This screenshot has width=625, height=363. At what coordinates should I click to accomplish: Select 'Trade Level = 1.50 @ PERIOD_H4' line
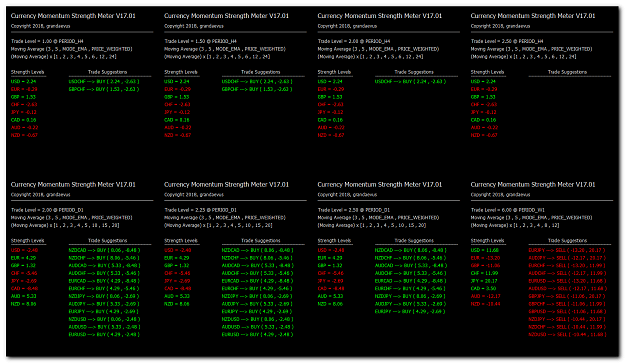(200, 41)
